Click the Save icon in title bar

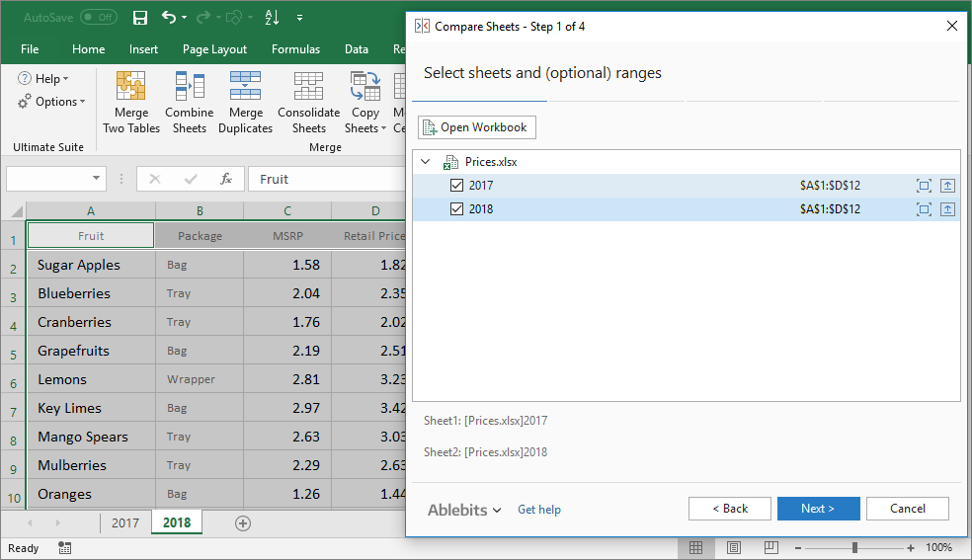click(140, 18)
